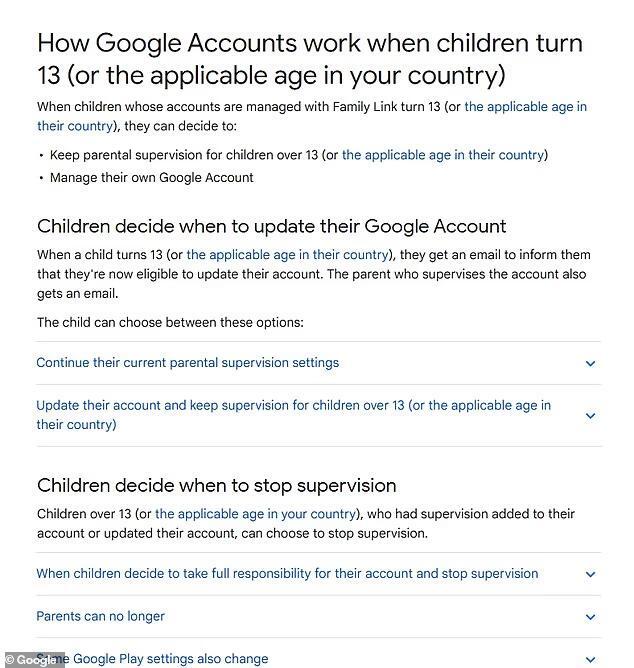Expand 'When children decide to take full responsibility' text

(287, 574)
